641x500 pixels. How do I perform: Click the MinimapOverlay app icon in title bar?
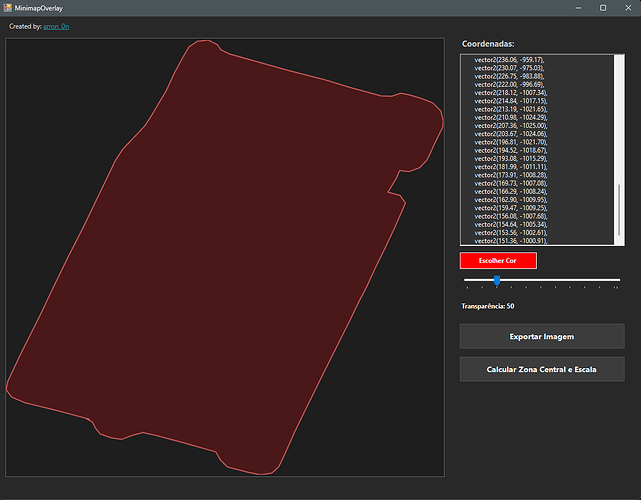(x=7, y=7)
